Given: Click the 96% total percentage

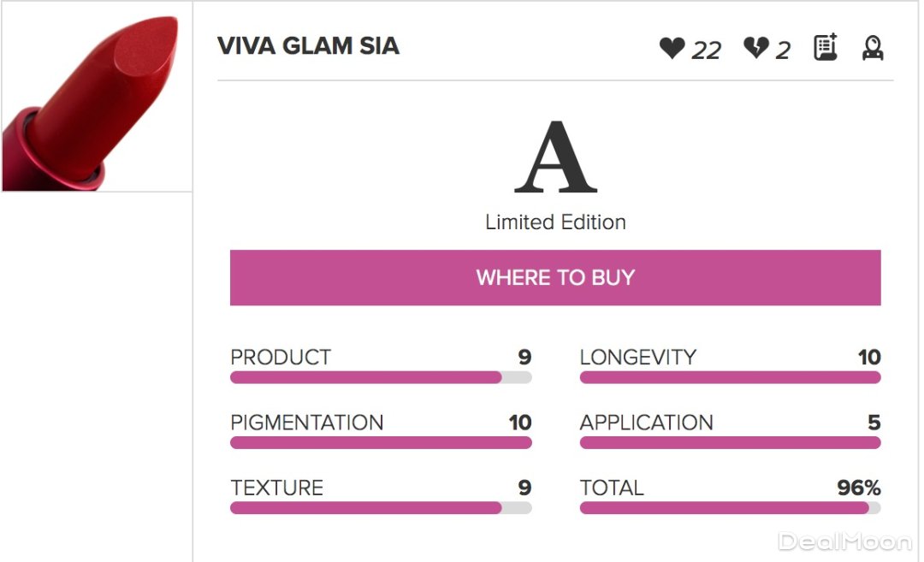Looking at the screenshot, I should pyautogui.click(x=858, y=488).
